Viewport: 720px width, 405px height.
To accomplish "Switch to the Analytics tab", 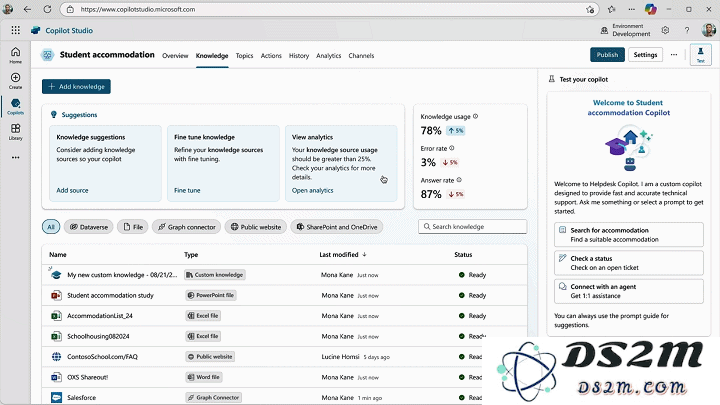I will pos(328,56).
